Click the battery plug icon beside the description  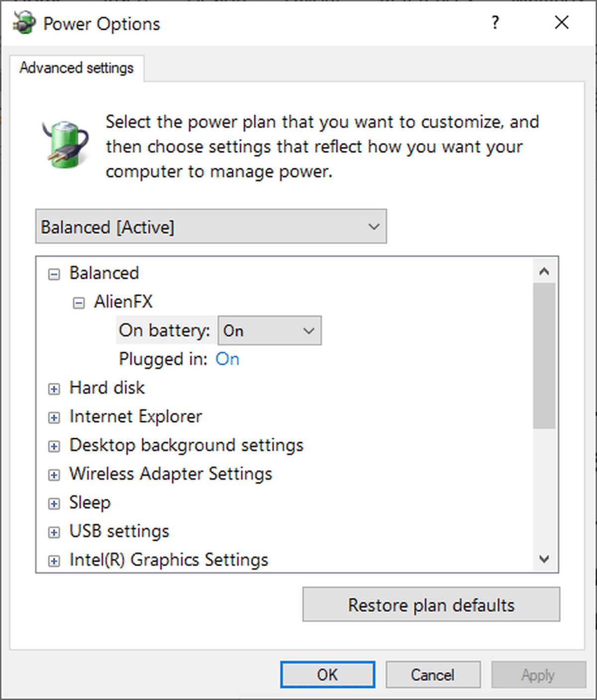pyautogui.click(x=66, y=144)
